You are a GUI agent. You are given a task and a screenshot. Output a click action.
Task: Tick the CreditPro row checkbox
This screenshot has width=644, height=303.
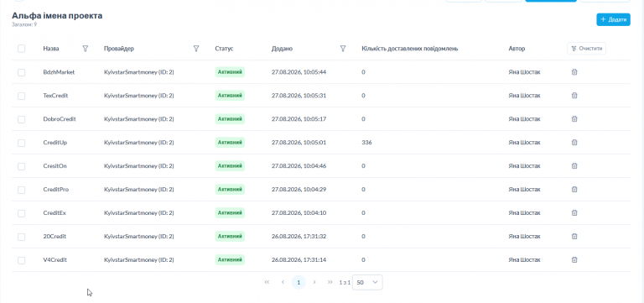(x=21, y=190)
